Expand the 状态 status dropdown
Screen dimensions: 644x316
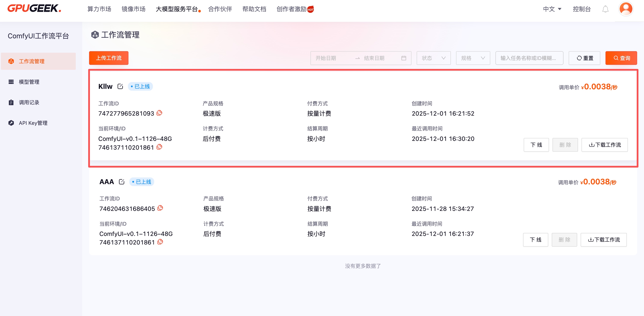pyautogui.click(x=433, y=58)
